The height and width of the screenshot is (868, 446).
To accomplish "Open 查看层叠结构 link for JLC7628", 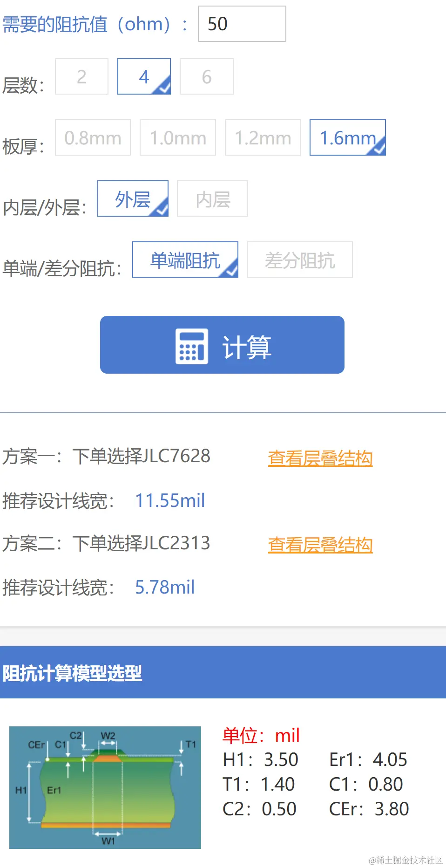I will (x=320, y=458).
